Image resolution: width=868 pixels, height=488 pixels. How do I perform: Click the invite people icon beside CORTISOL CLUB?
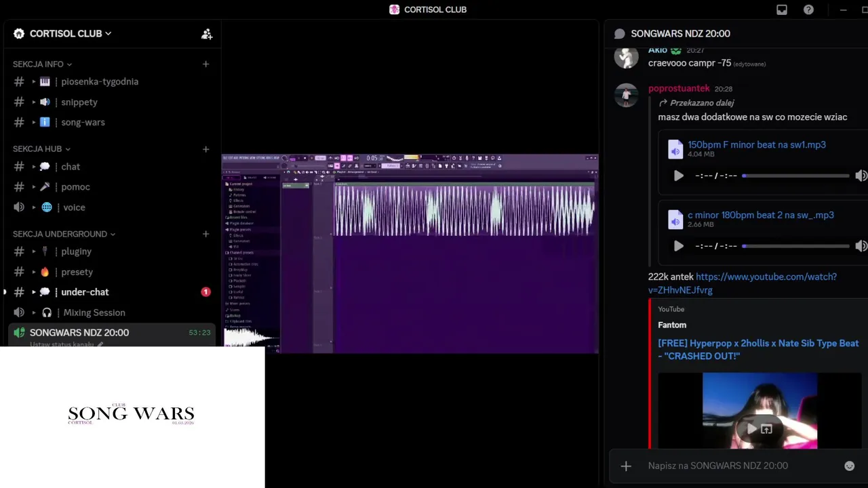(207, 34)
